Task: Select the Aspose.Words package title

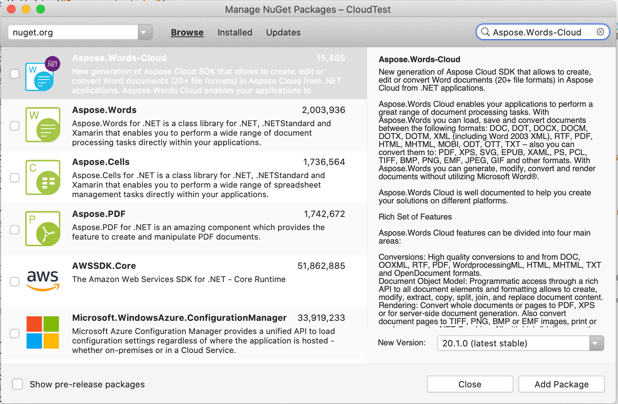Action: (104, 110)
